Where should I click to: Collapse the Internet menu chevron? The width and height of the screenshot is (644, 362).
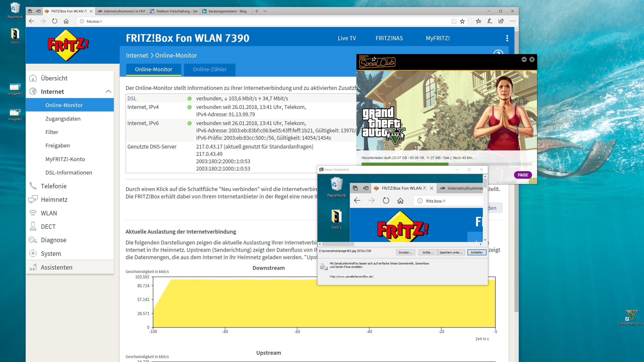click(108, 91)
